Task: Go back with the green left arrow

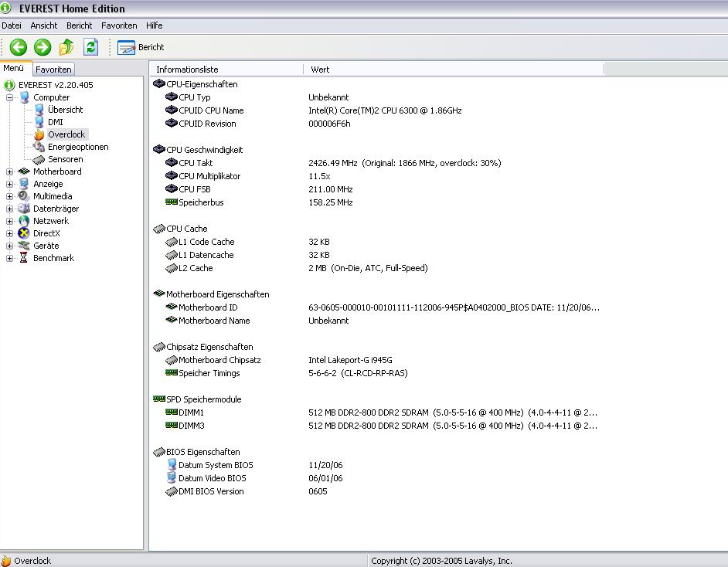Action: tap(19, 47)
